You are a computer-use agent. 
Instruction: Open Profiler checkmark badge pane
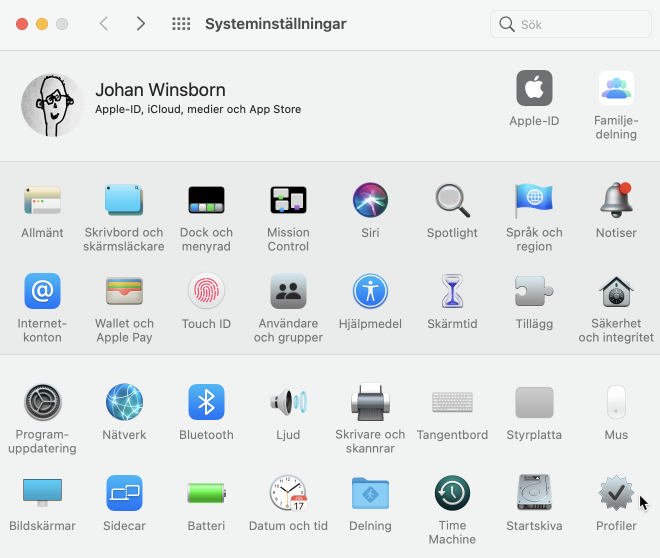(x=616, y=493)
